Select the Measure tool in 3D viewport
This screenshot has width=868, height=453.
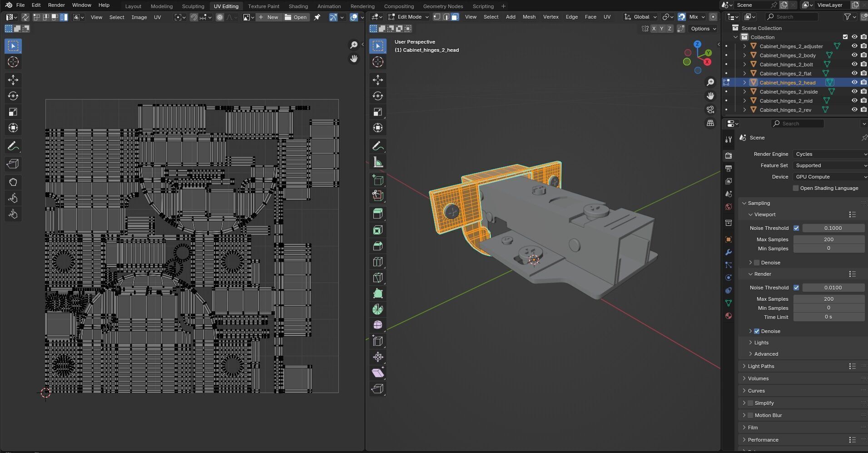378,162
